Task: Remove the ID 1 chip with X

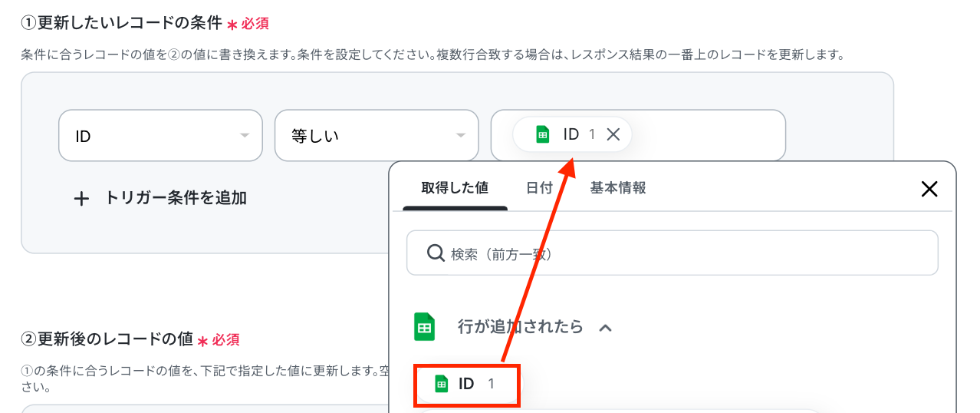Action: click(x=613, y=134)
